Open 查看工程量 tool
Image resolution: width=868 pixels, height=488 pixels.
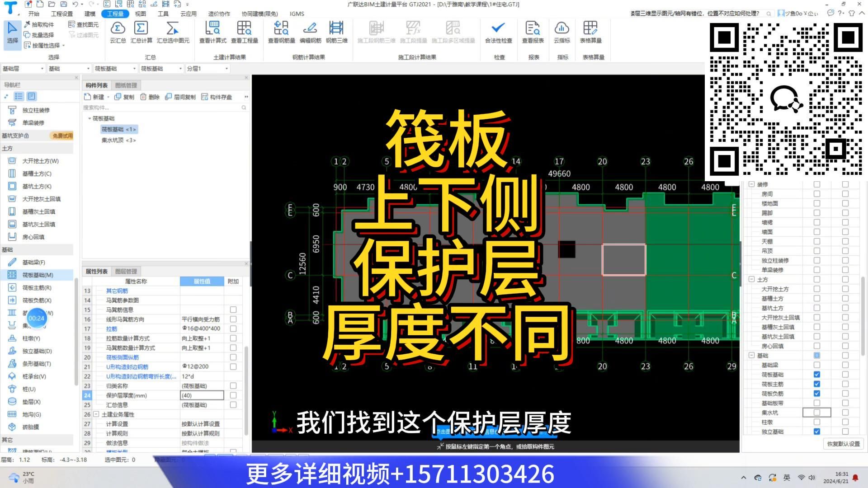click(244, 32)
